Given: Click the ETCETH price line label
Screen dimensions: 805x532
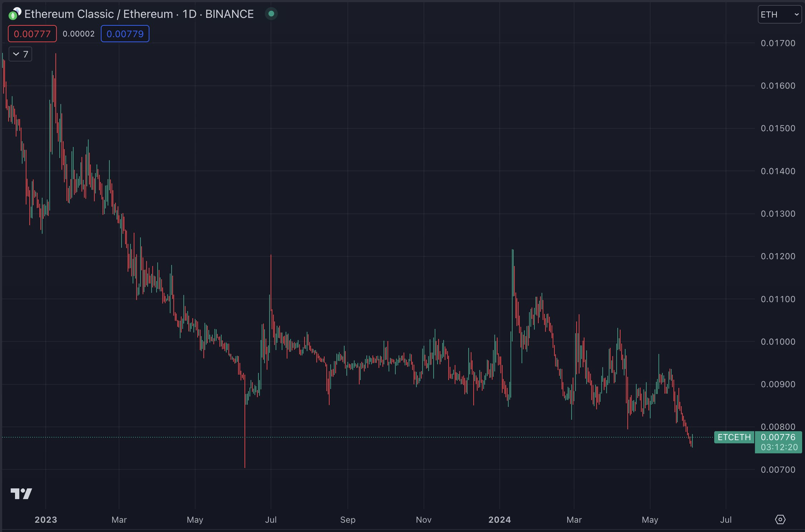Looking at the screenshot, I should coord(734,437).
